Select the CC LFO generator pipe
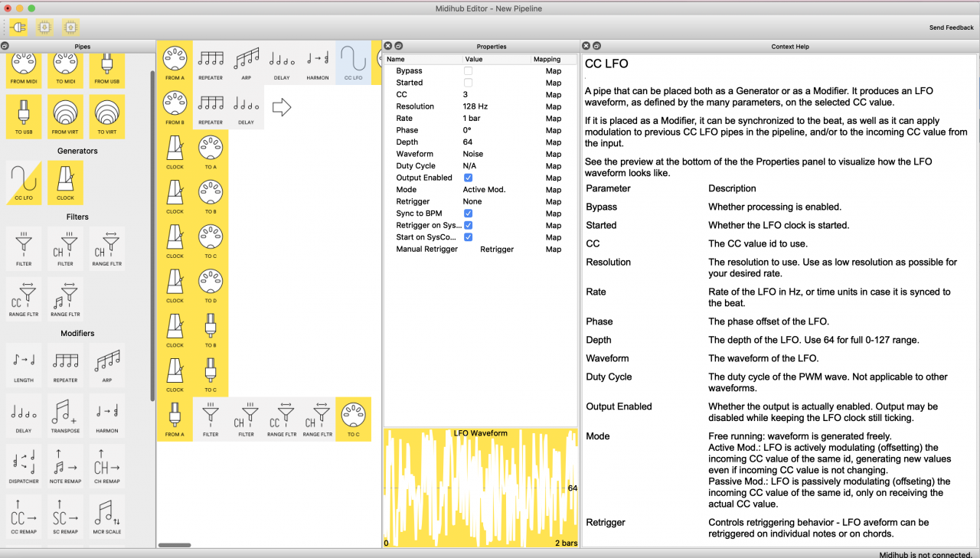Image resolution: width=980 pixels, height=558 pixels. pos(23,183)
